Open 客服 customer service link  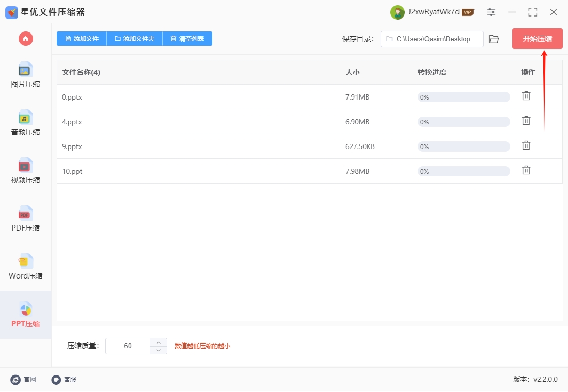[64, 379]
